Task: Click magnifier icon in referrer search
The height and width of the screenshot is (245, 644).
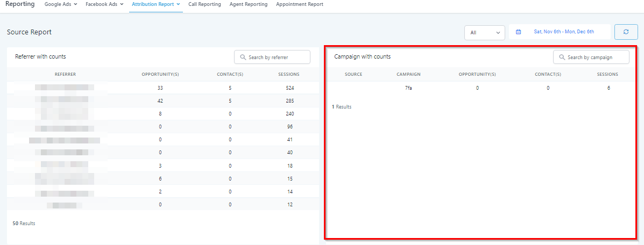Action: coord(243,57)
